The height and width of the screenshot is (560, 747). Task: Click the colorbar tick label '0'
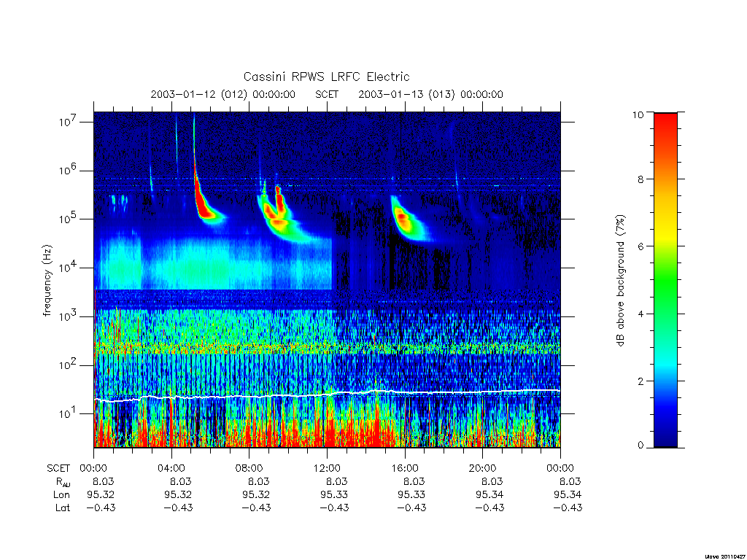pyautogui.click(x=640, y=446)
